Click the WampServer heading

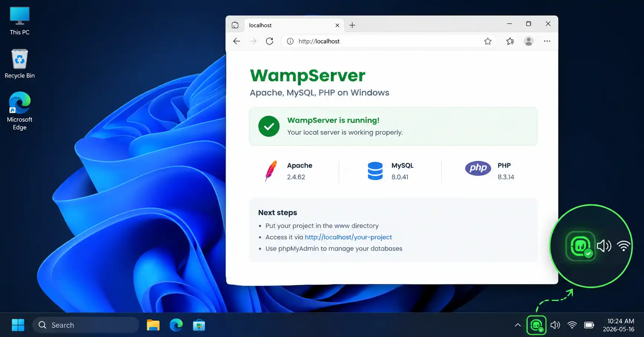point(308,75)
